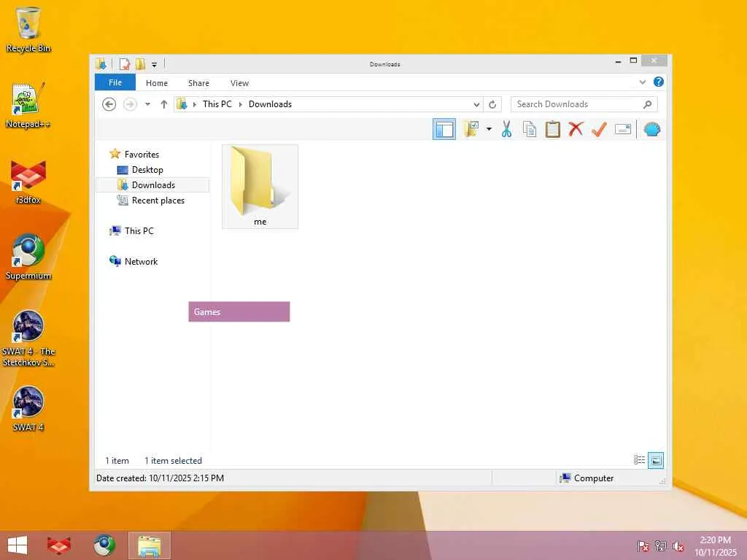Click File Explorer taskbar button
This screenshot has width=747, height=560.
click(x=149, y=545)
